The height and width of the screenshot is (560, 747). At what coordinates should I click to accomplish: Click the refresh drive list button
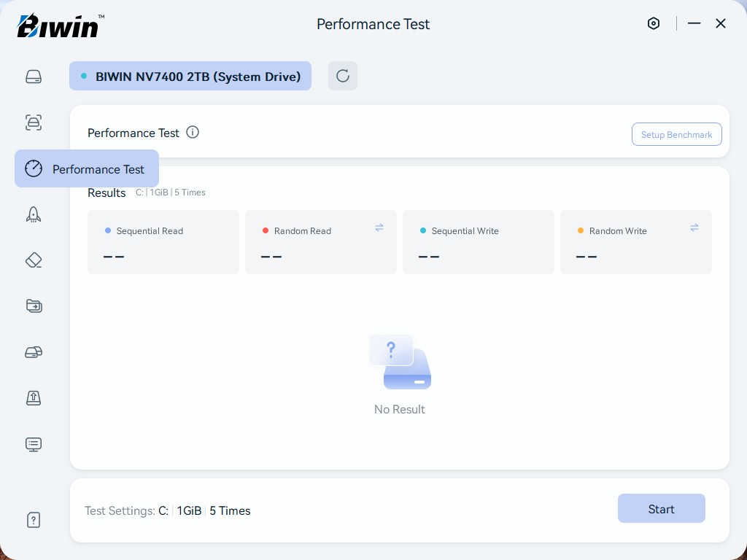(x=343, y=76)
